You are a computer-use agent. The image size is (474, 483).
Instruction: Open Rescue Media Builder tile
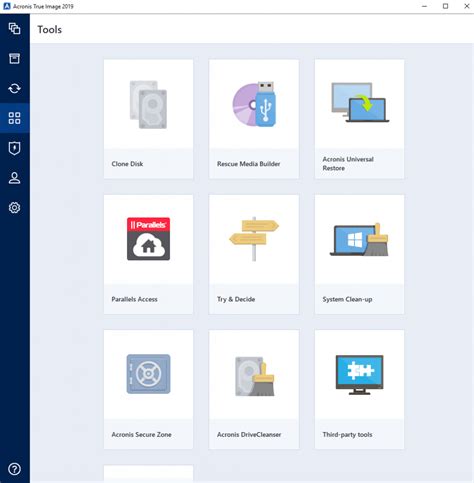pos(254,119)
